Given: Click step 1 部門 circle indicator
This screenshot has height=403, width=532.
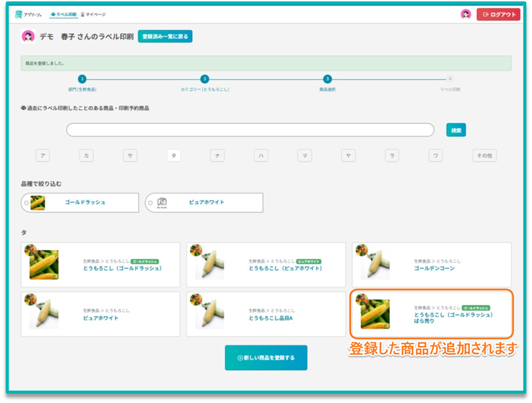Looking at the screenshot, I should 82,79.
